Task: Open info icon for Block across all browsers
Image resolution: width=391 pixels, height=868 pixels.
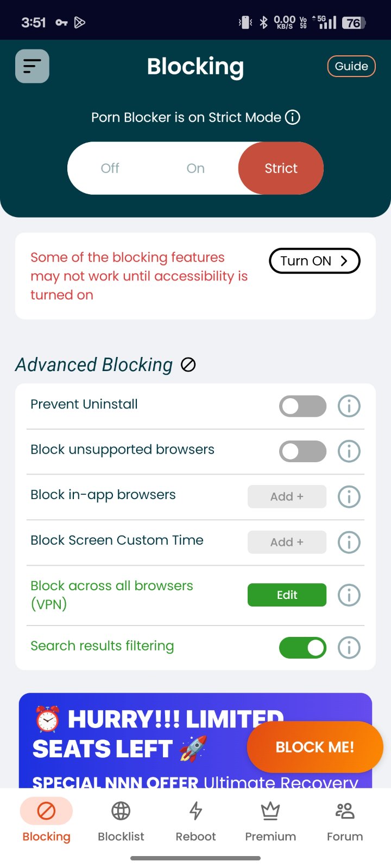Action: 349,595
